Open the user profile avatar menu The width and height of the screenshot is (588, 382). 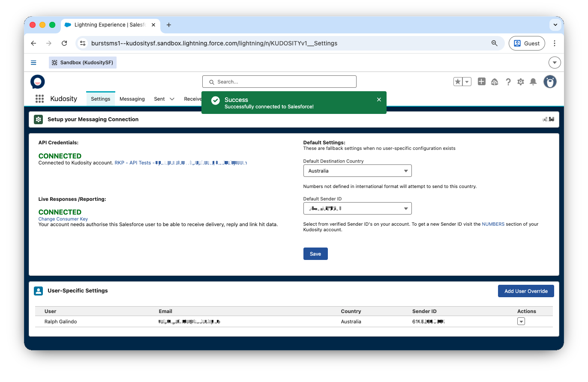point(550,81)
